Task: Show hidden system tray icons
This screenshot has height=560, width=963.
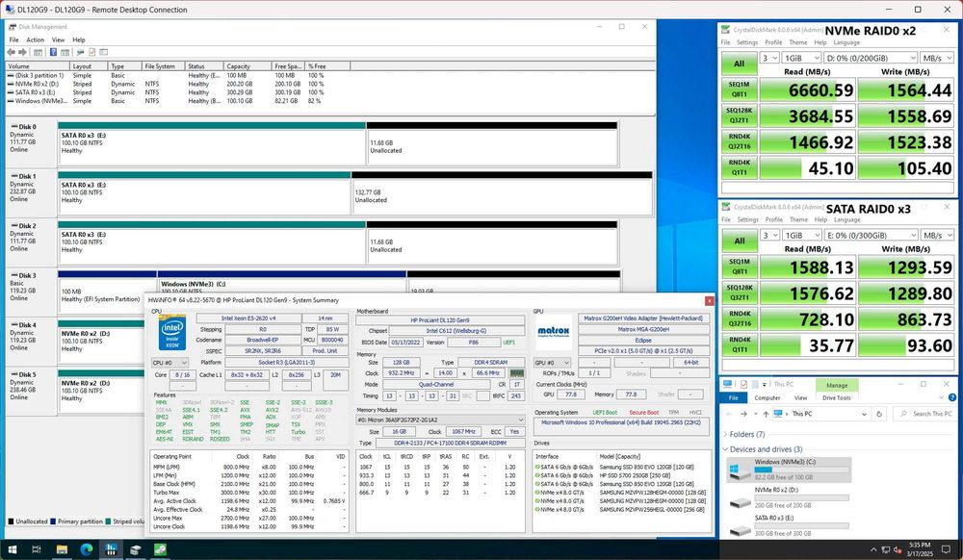Action: (x=873, y=549)
